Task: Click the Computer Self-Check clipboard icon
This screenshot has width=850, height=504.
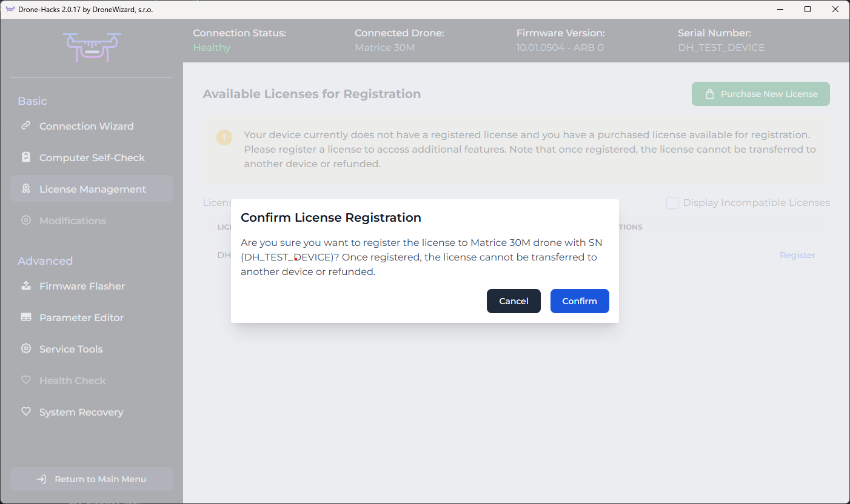Action: point(25,157)
